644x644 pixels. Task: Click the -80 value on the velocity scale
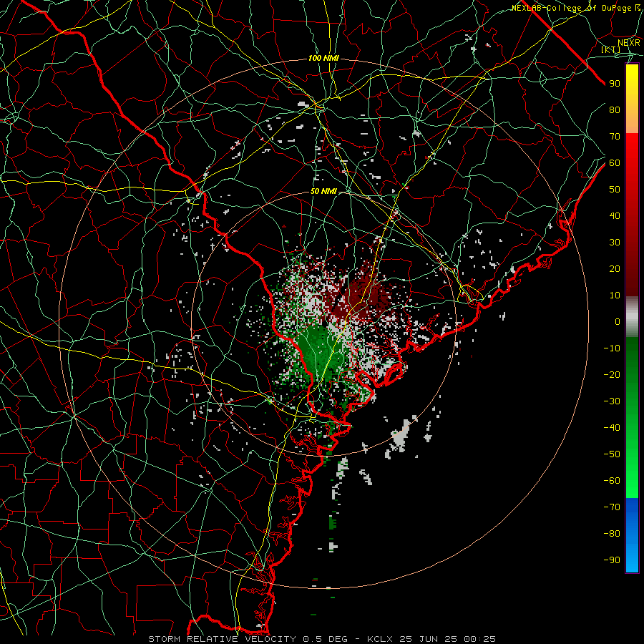tap(612, 534)
